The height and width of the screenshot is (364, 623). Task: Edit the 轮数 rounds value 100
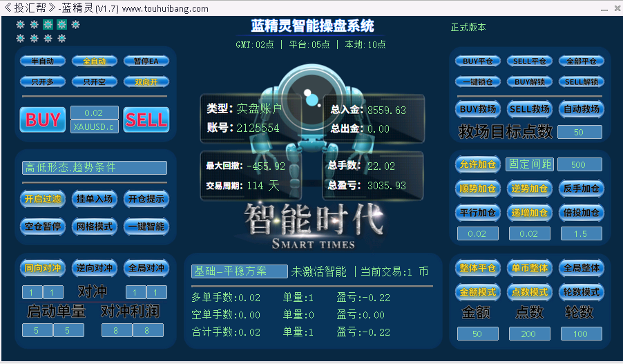click(582, 334)
